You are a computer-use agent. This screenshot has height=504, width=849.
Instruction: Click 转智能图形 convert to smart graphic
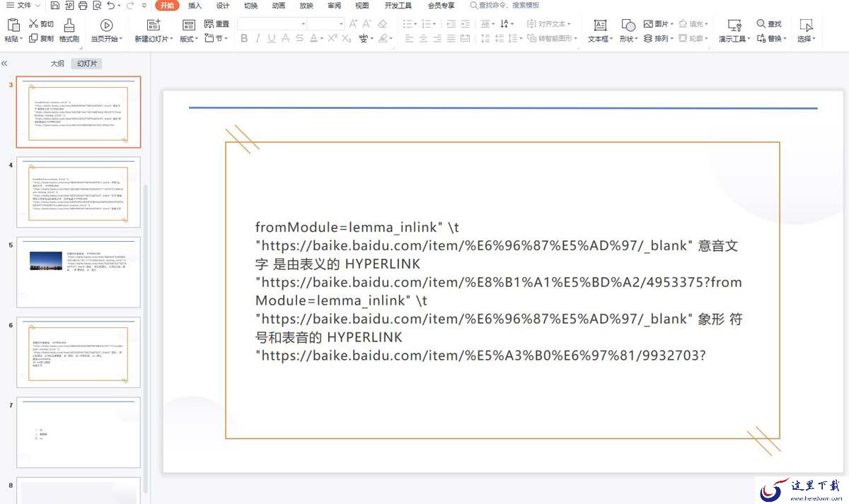point(552,39)
